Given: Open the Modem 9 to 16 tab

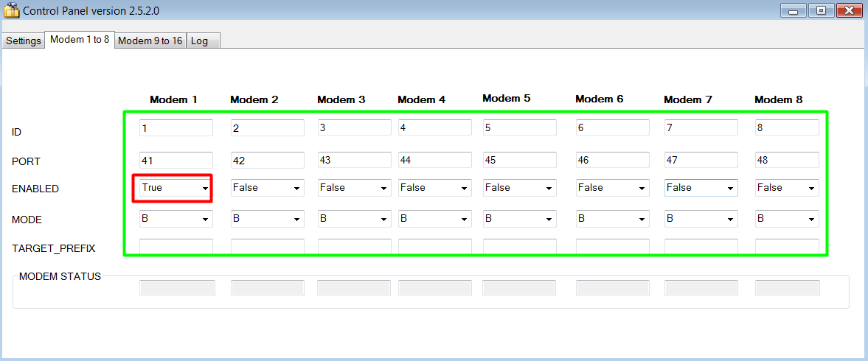Looking at the screenshot, I should point(150,41).
